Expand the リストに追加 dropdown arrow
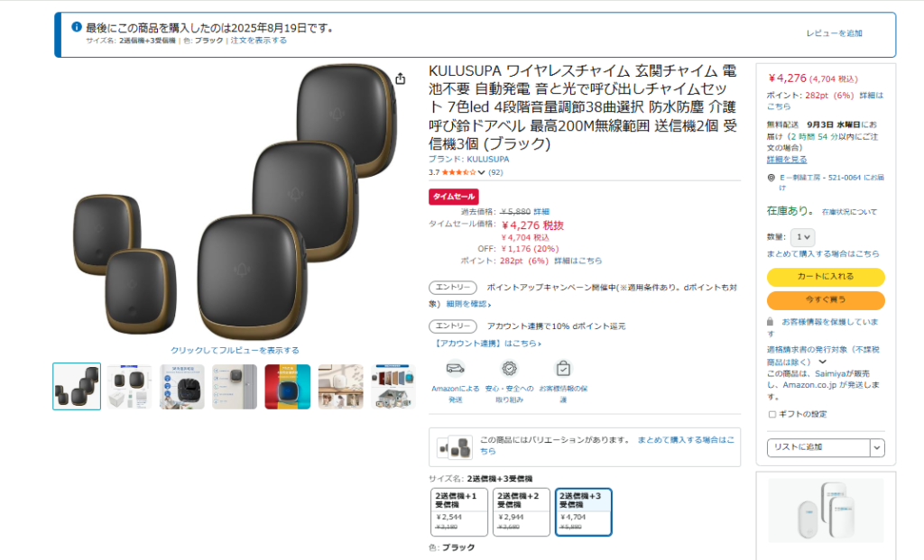 tap(877, 447)
